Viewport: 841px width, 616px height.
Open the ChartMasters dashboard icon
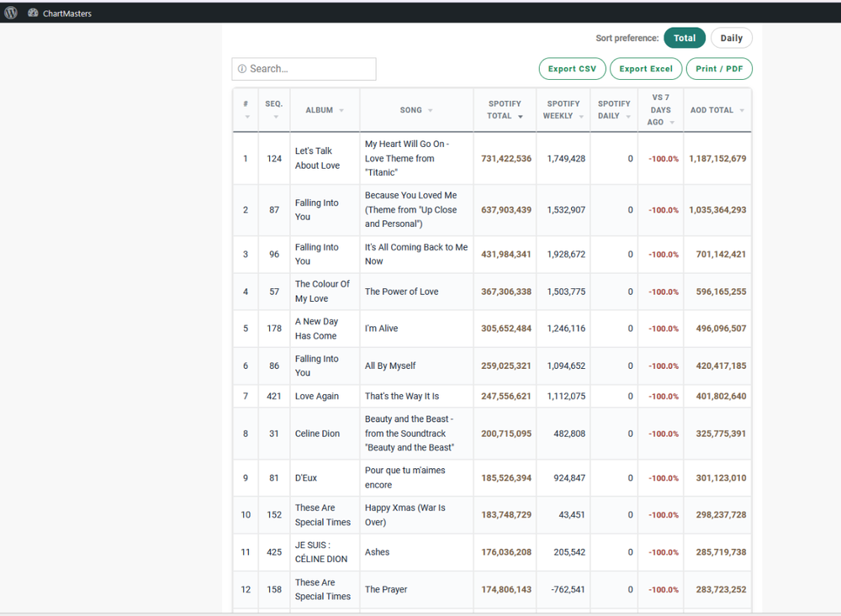33,13
